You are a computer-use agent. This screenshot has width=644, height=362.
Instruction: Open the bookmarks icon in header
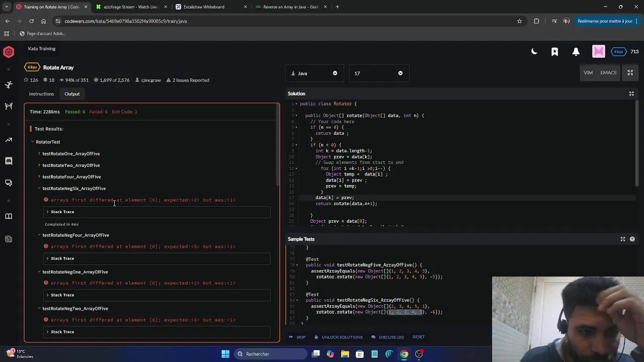coord(554,51)
